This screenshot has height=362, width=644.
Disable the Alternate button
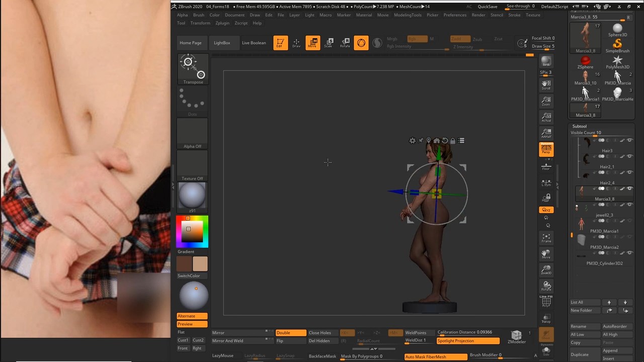(x=192, y=316)
